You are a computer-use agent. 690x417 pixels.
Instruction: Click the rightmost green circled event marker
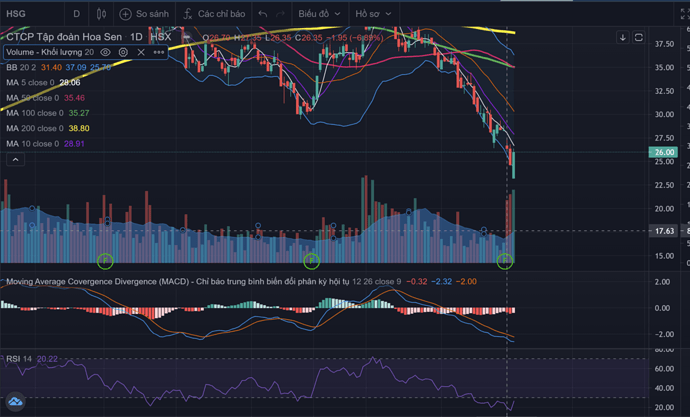506,260
